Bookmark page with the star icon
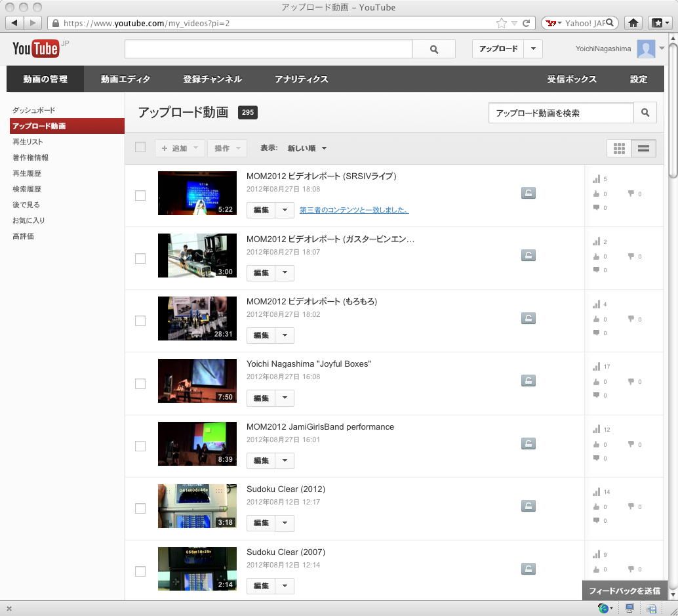The image size is (678, 616). 501,23
